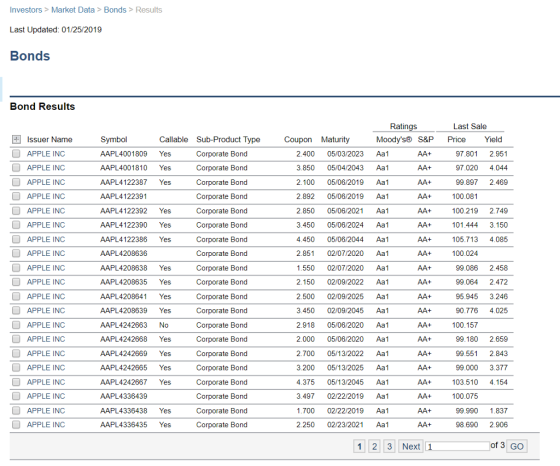Sort by Price column header
The image size is (560, 466).
456,140
